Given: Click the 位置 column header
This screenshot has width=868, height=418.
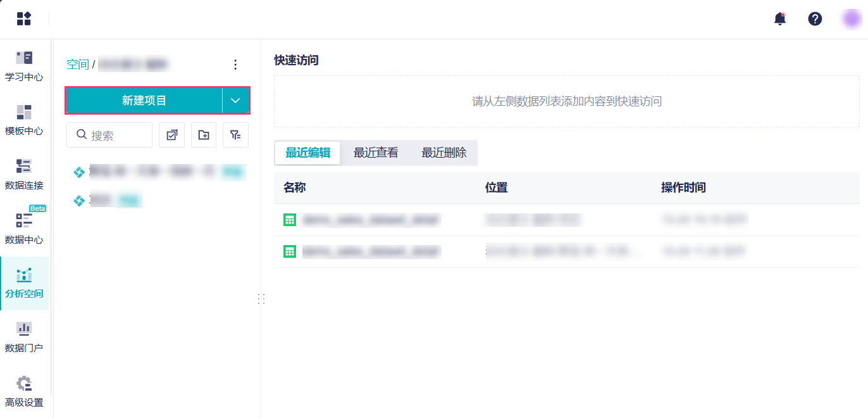Looking at the screenshot, I should 497,187.
